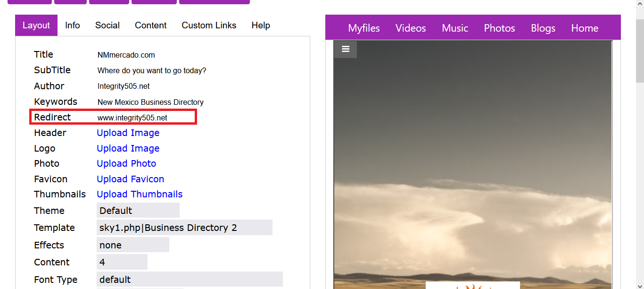Image resolution: width=644 pixels, height=289 pixels.
Task: Go to Home in the preview navbar
Action: [585, 28]
